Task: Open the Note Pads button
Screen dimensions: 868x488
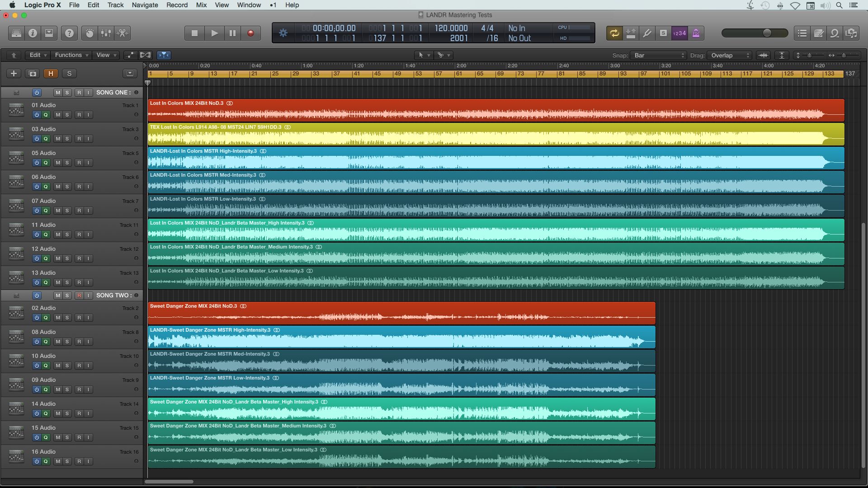Action: (x=818, y=33)
